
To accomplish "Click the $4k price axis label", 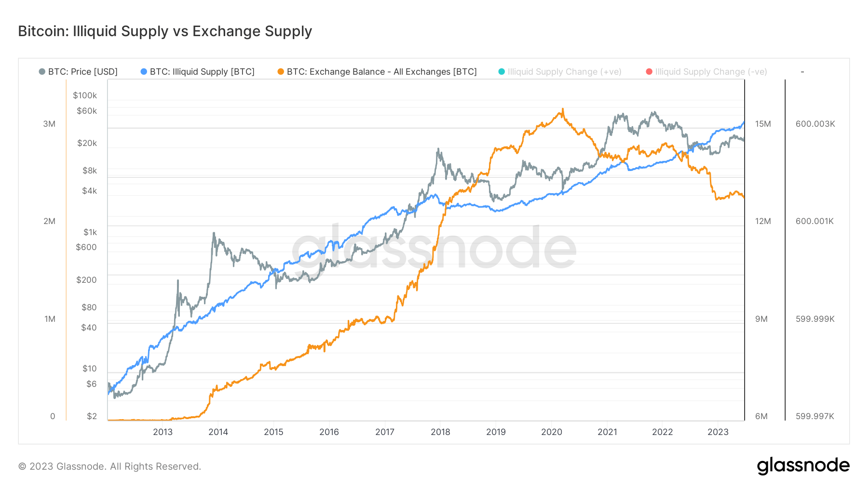I will 90,191.
